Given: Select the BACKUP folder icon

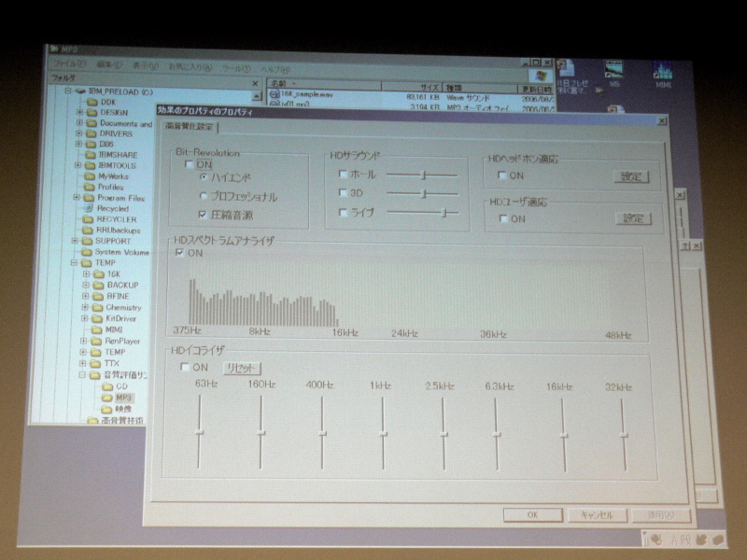Looking at the screenshot, I should 99,286.
